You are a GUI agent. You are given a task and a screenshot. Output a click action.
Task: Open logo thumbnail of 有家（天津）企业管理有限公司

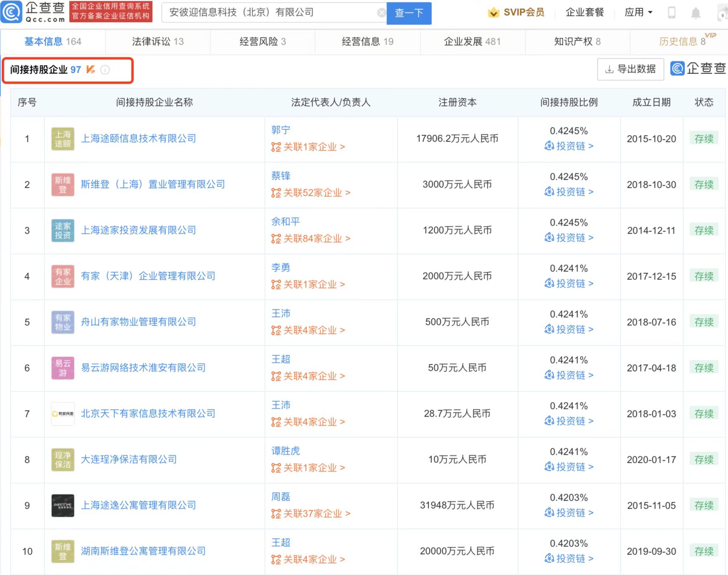click(63, 277)
